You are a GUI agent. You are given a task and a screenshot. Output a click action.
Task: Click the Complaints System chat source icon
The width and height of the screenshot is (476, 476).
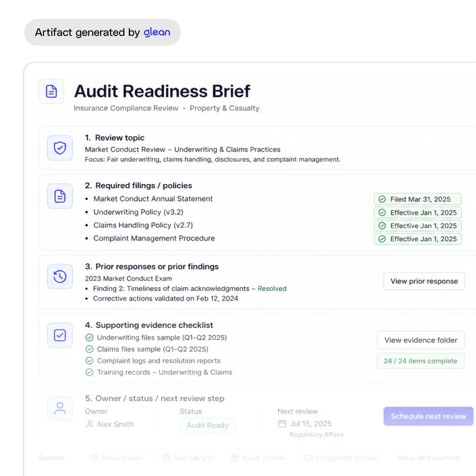pos(309,458)
